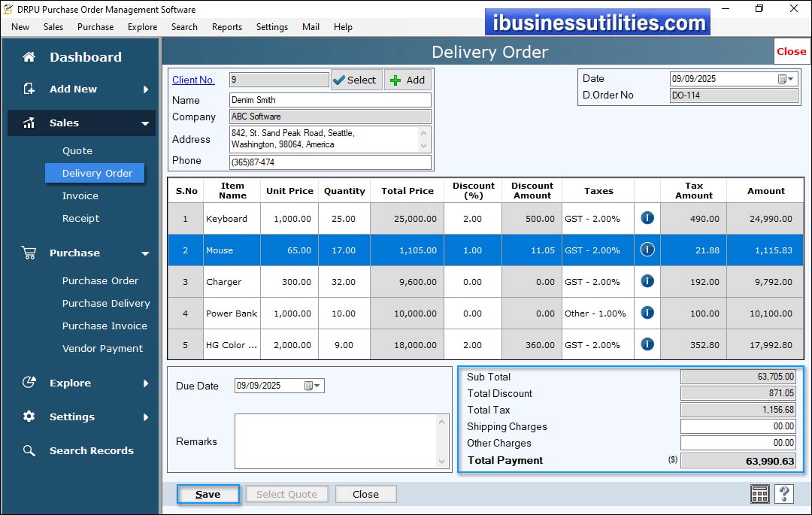
Task: Collapse the Sales sidebar section
Action: coord(145,123)
